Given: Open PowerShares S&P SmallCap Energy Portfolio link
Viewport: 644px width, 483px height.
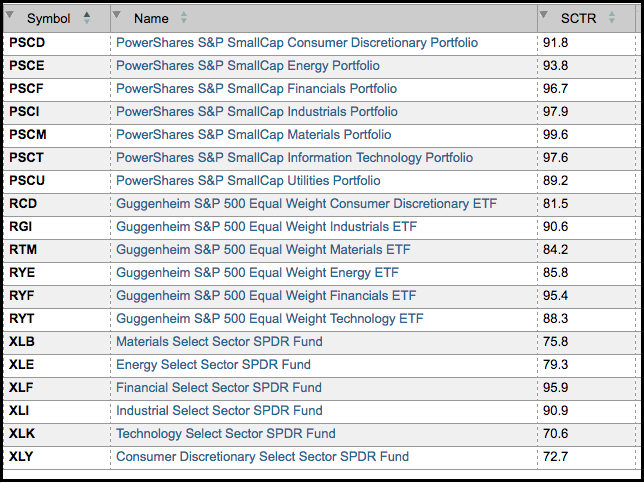Looking at the screenshot, I should [247, 66].
